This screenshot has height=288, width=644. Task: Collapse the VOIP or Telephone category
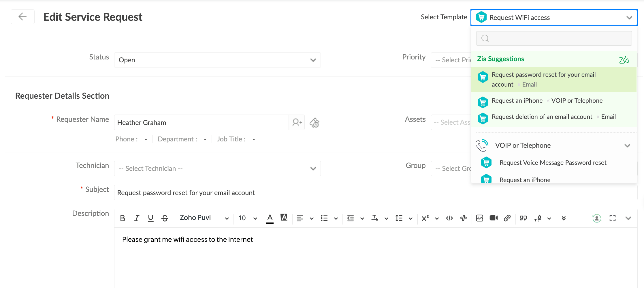coord(627,145)
